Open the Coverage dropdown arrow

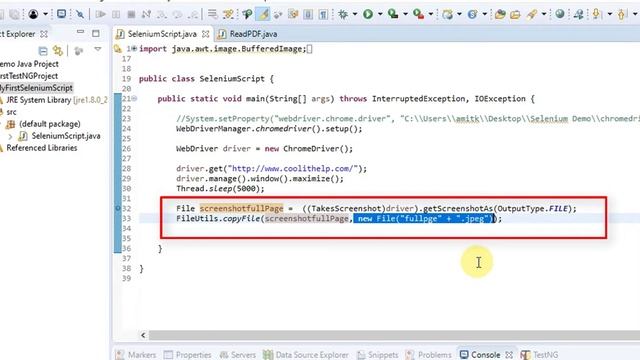pos(405,15)
